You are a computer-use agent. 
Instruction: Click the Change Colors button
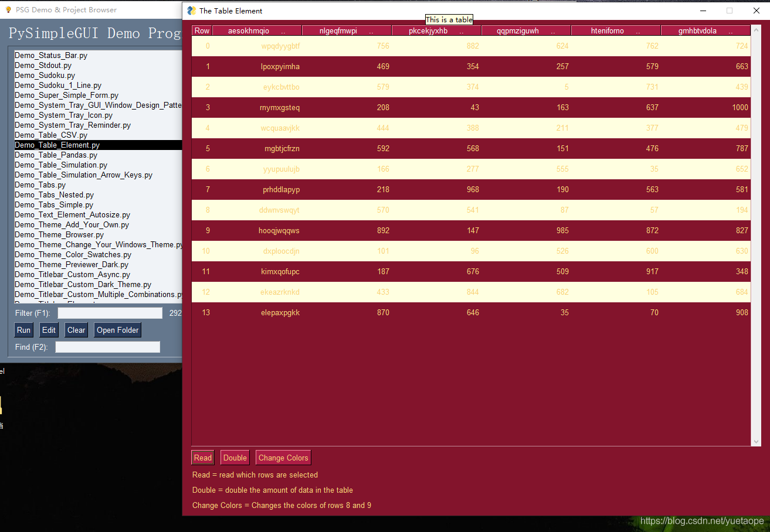283,458
